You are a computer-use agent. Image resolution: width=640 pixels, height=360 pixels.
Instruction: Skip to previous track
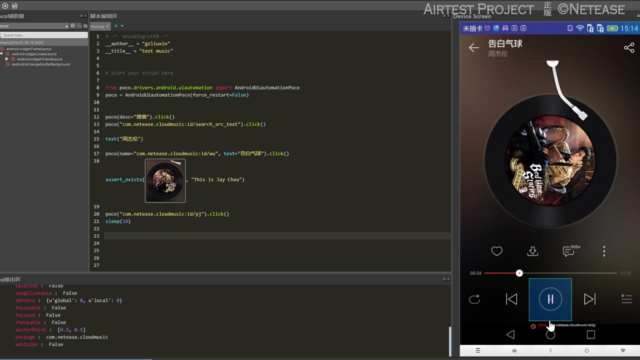511,299
